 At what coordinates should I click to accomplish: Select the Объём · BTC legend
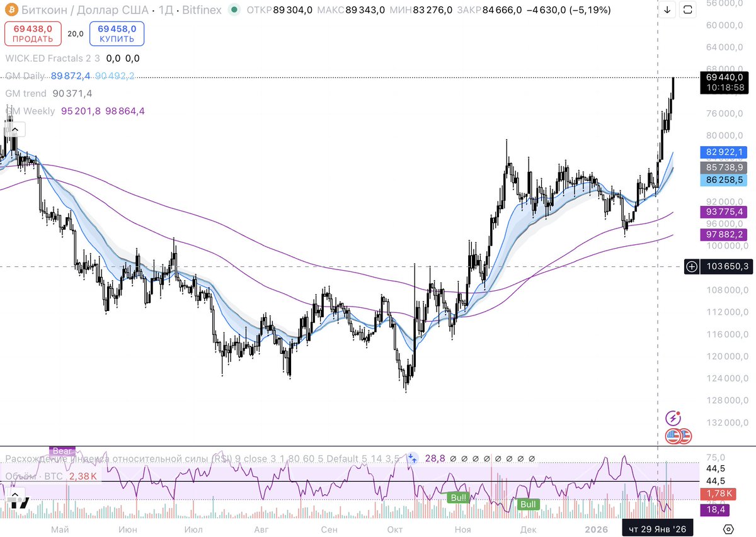click(34, 476)
